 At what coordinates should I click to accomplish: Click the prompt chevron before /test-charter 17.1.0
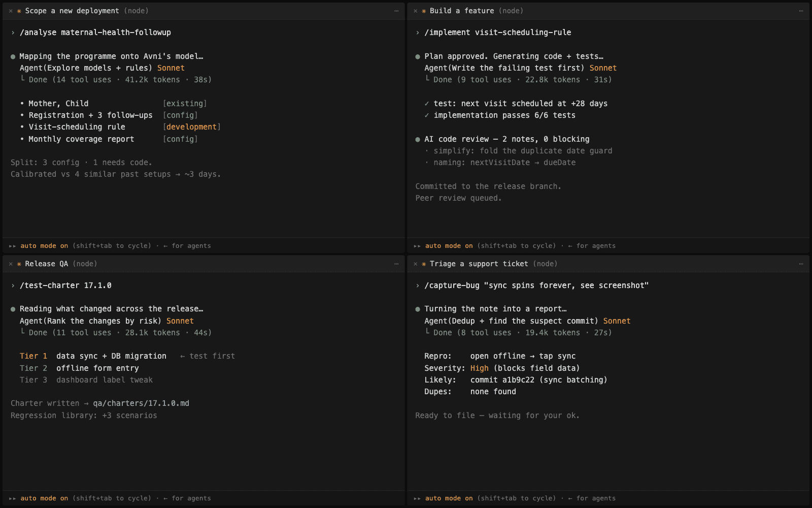13,285
